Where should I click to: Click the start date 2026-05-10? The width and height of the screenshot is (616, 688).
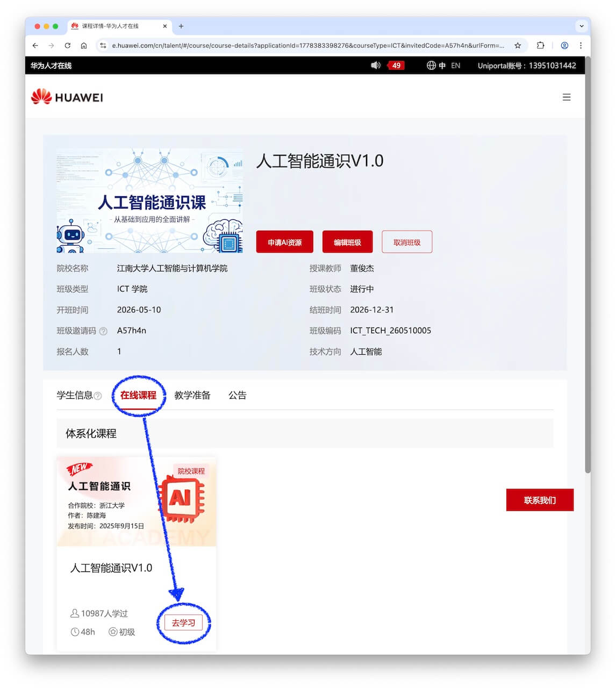(x=139, y=310)
